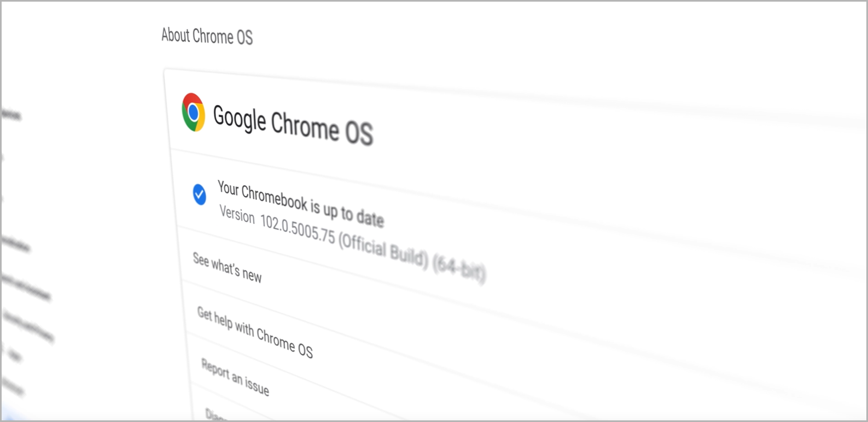This screenshot has width=868, height=422.
Task: Open Connected devices in the blurred sidebar
Action: 11,115
